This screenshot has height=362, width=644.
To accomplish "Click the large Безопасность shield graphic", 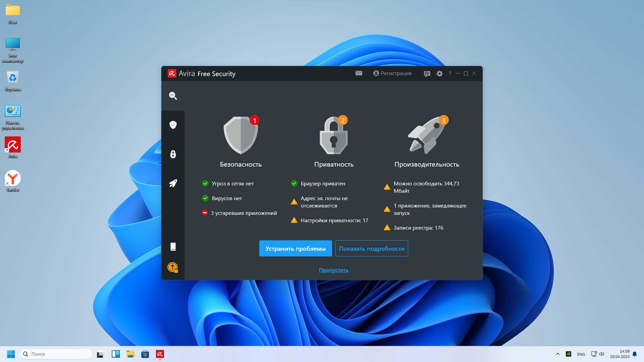I will click(240, 135).
